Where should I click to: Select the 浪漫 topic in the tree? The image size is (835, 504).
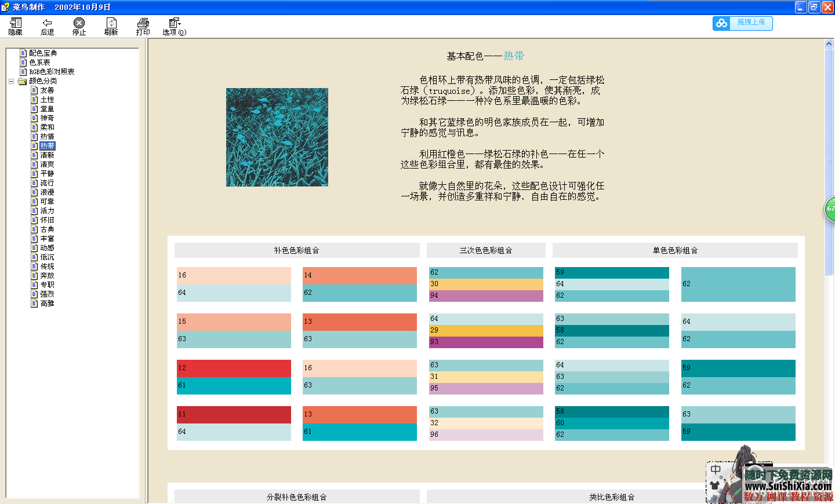click(x=47, y=192)
